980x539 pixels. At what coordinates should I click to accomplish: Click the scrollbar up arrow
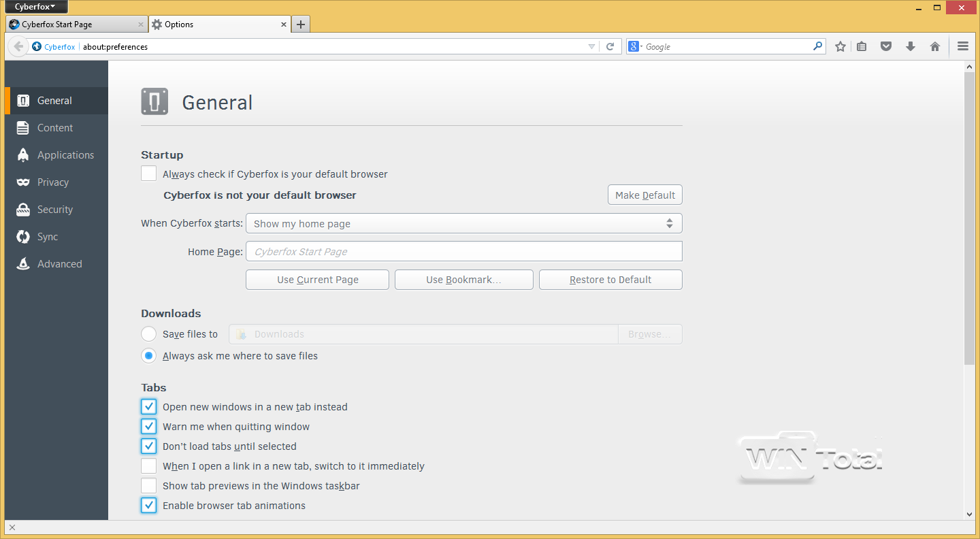point(969,66)
